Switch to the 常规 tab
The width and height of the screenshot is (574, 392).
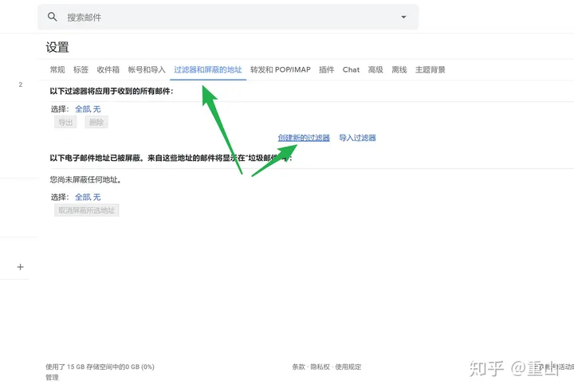tap(57, 69)
